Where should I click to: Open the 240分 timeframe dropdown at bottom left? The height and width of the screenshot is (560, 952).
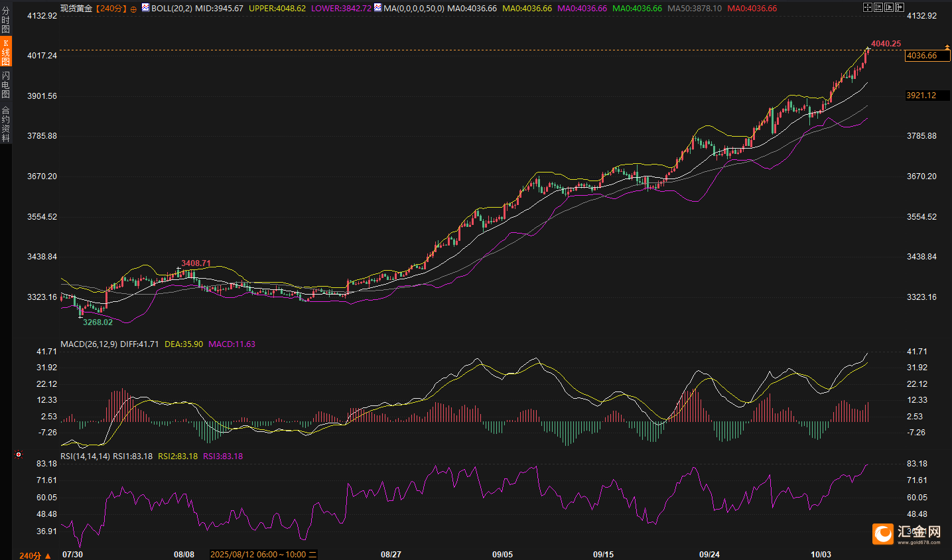[x=34, y=555]
